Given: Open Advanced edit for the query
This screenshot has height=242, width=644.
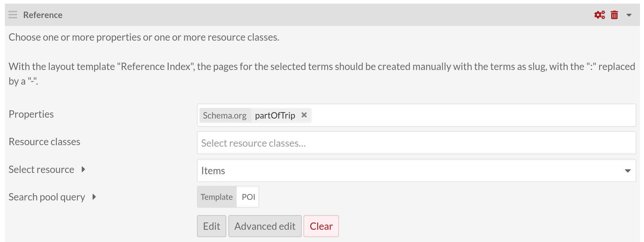Looking at the screenshot, I should point(265,226).
